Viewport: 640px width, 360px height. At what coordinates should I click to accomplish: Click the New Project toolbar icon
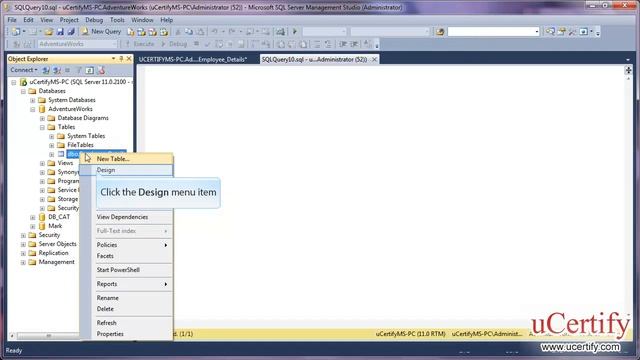pyautogui.click(x=16, y=31)
